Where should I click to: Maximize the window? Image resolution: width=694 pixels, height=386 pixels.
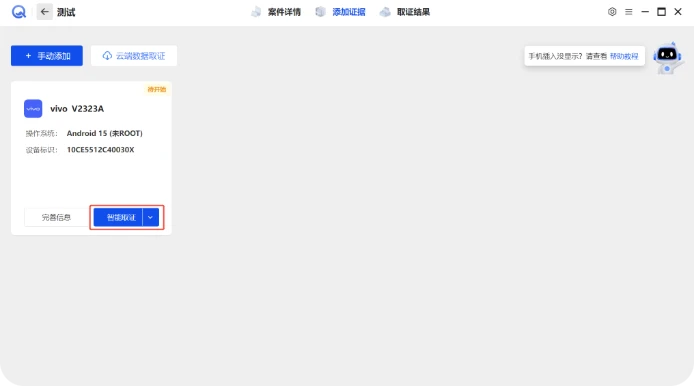click(x=661, y=12)
